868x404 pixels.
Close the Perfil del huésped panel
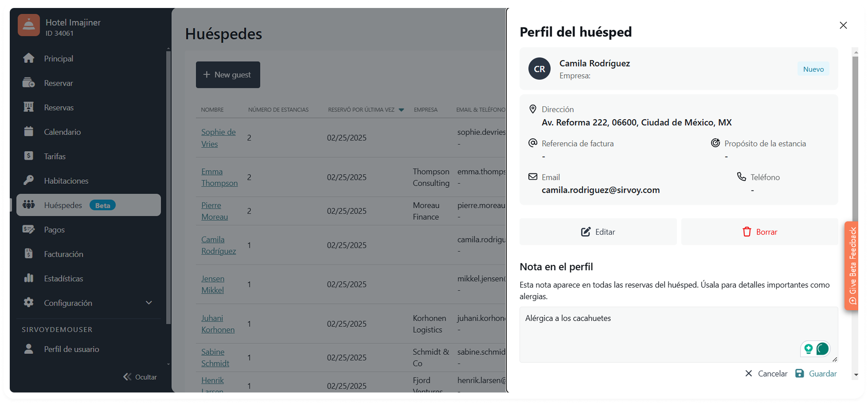click(843, 25)
